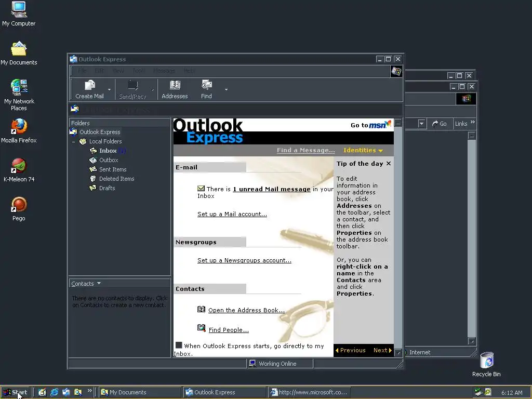Click the envelope icon beside unread mail text
This screenshot has height=399, width=532.
[x=201, y=188]
